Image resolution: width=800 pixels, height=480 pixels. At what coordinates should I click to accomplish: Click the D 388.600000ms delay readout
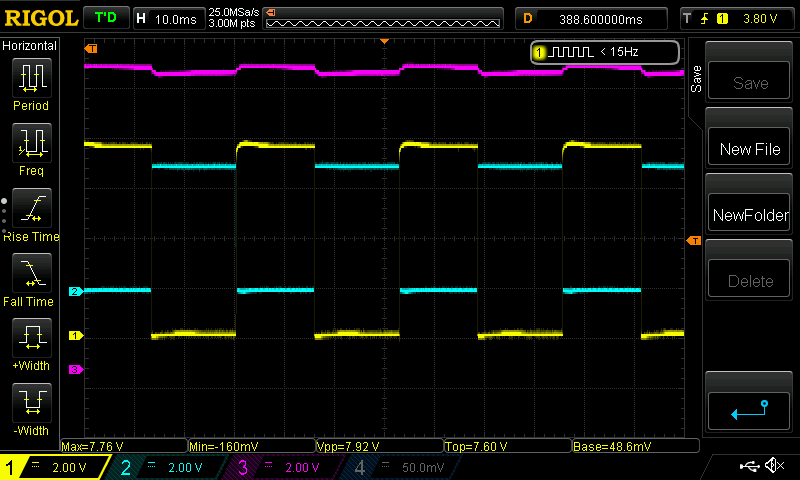point(591,19)
